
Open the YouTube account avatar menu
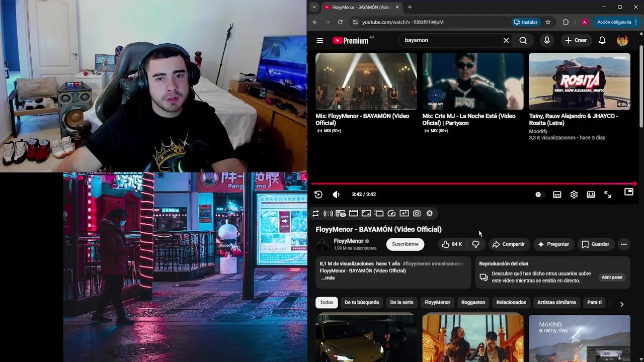point(622,40)
